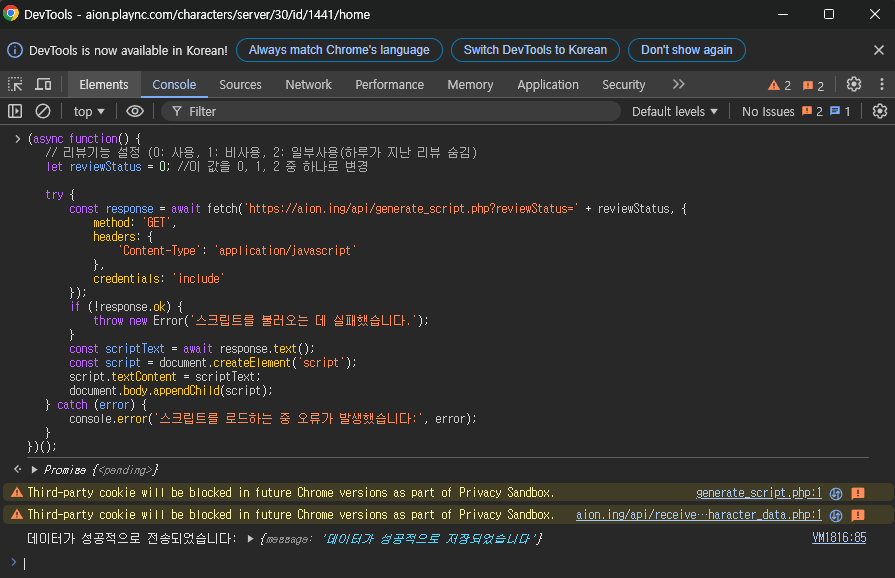Open the console settings gear
The height and width of the screenshot is (578, 895).
879,112
